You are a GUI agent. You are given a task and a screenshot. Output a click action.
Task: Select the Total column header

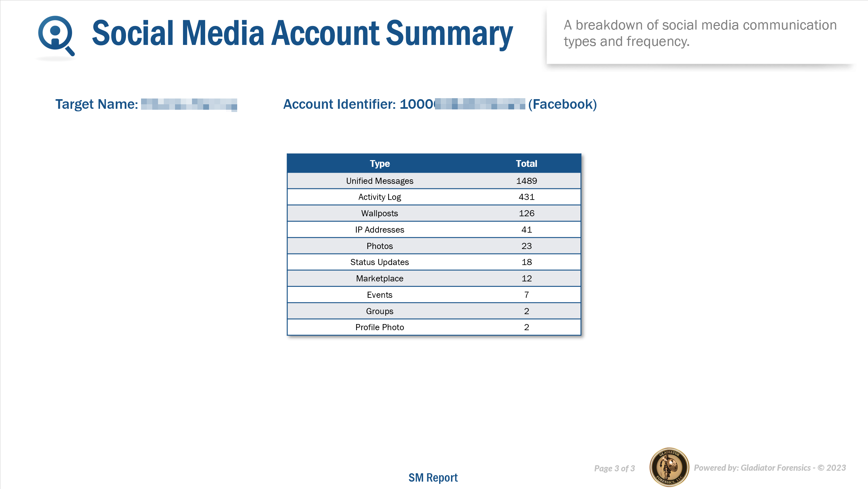point(526,164)
